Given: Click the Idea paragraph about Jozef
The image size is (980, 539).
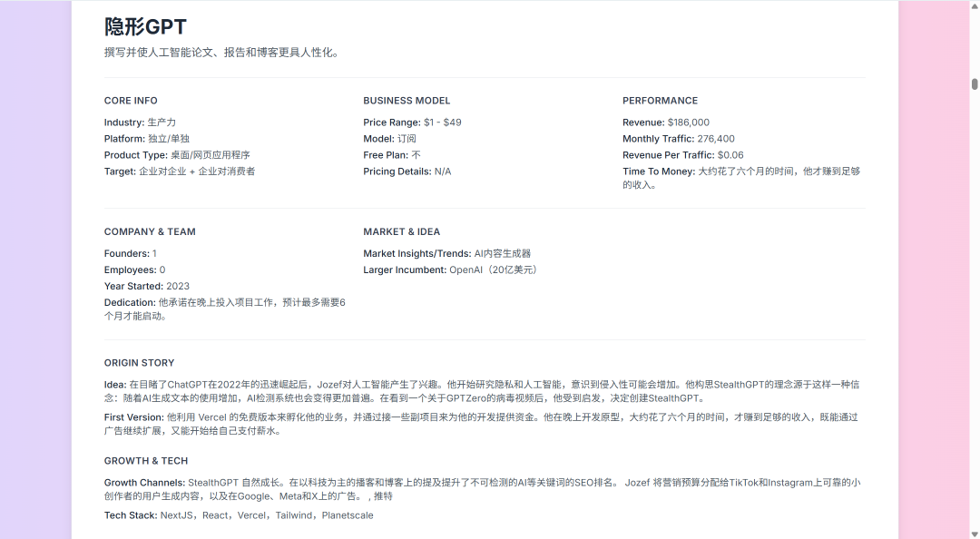Looking at the screenshot, I should 482,391.
